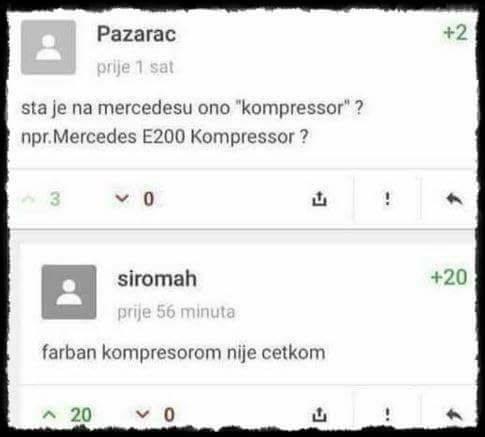485x437 pixels.
Task: Select the upvote count 20 on siromah's reply
Action: pyautogui.click(x=81, y=415)
